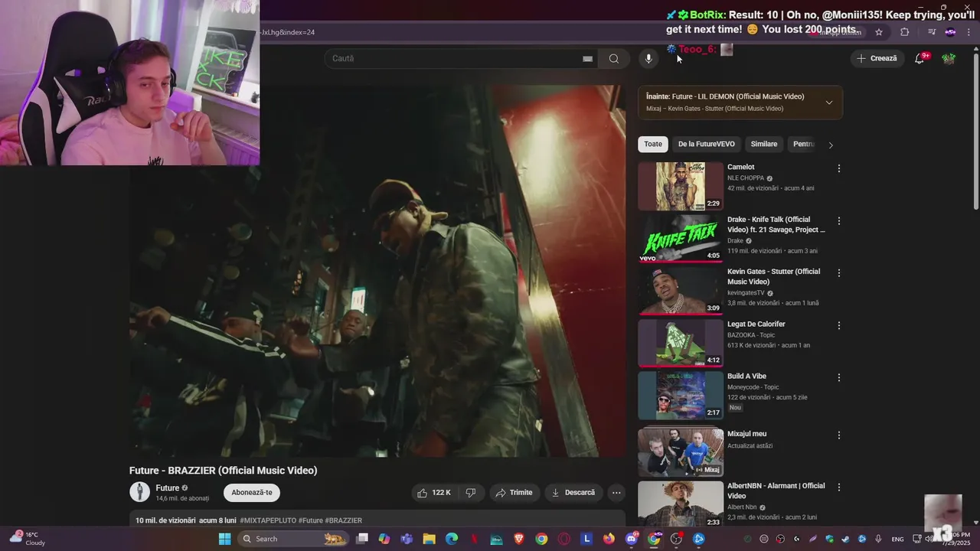Open Netflix from the taskbar
980x551 pixels.
coord(474,539)
